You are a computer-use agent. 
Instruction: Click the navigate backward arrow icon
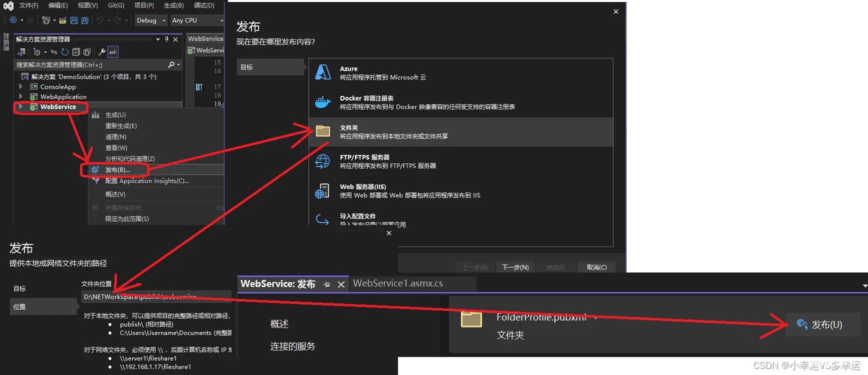click(13, 20)
